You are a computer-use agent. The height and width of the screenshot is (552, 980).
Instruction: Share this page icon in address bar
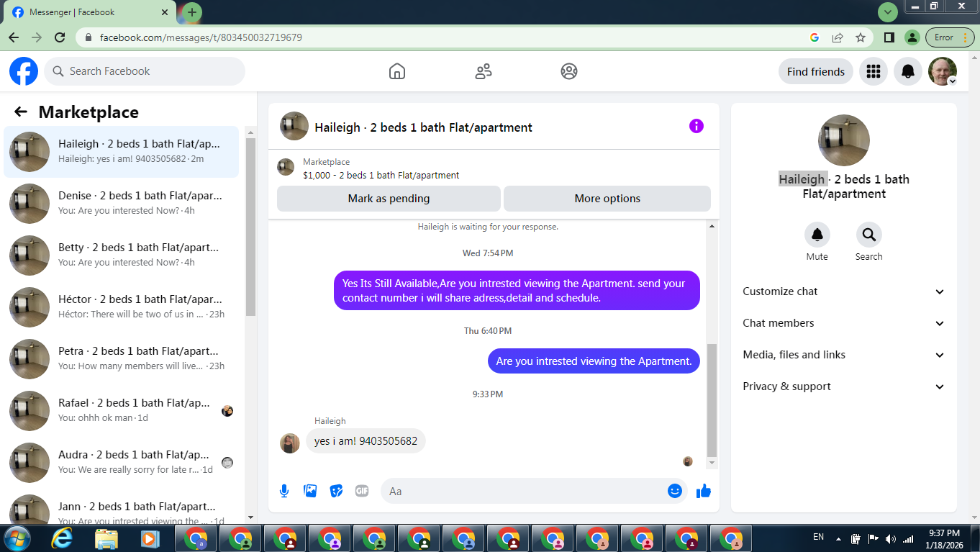click(838, 37)
